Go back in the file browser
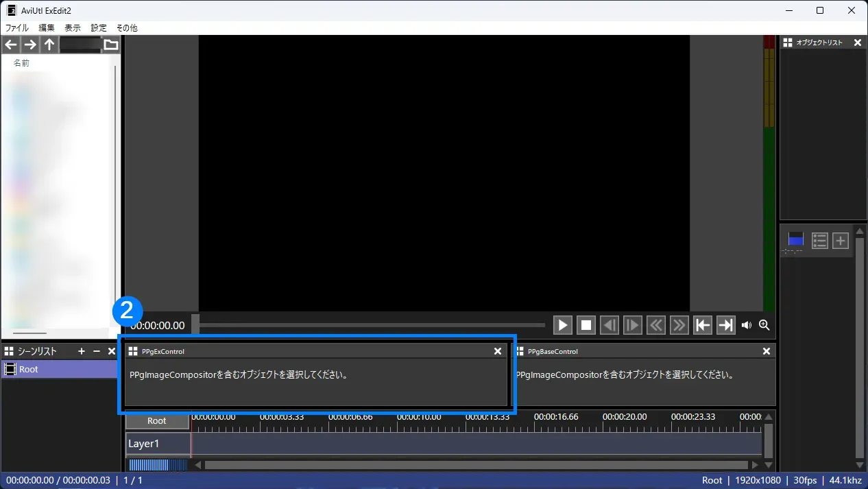Viewport: 868px width, 489px height. tap(11, 45)
